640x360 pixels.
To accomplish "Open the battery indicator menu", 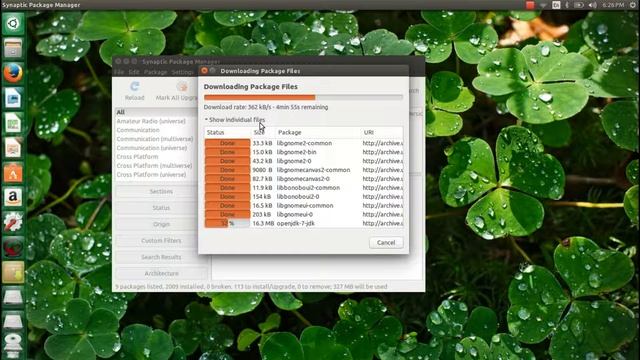I will 579,5.
